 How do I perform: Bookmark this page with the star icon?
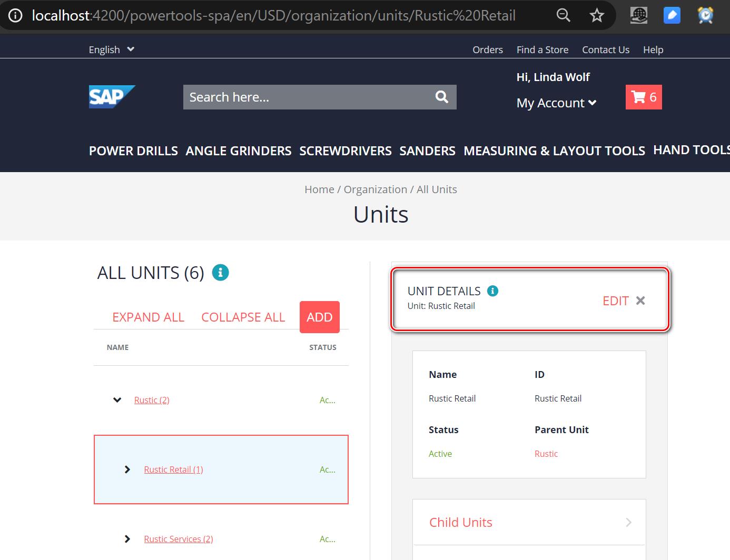(597, 15)
